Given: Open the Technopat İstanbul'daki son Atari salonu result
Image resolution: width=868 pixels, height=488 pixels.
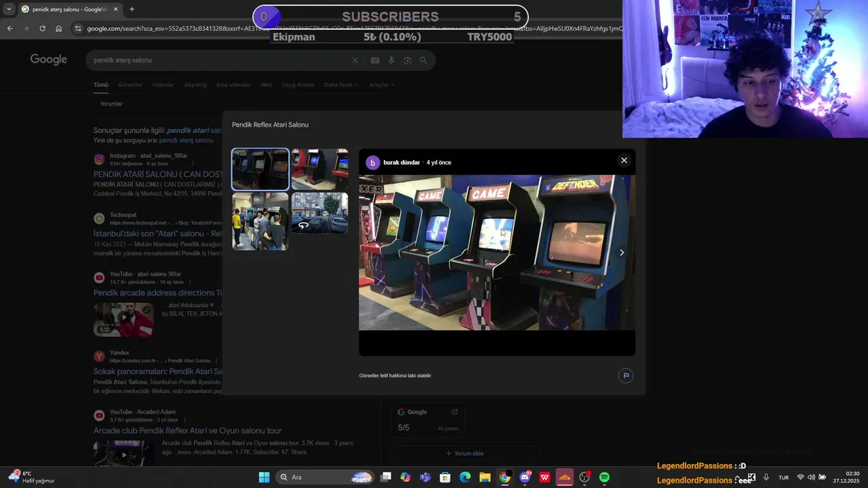Looking at the screenshot, I should pyautogui.click(x=158, y=234).
